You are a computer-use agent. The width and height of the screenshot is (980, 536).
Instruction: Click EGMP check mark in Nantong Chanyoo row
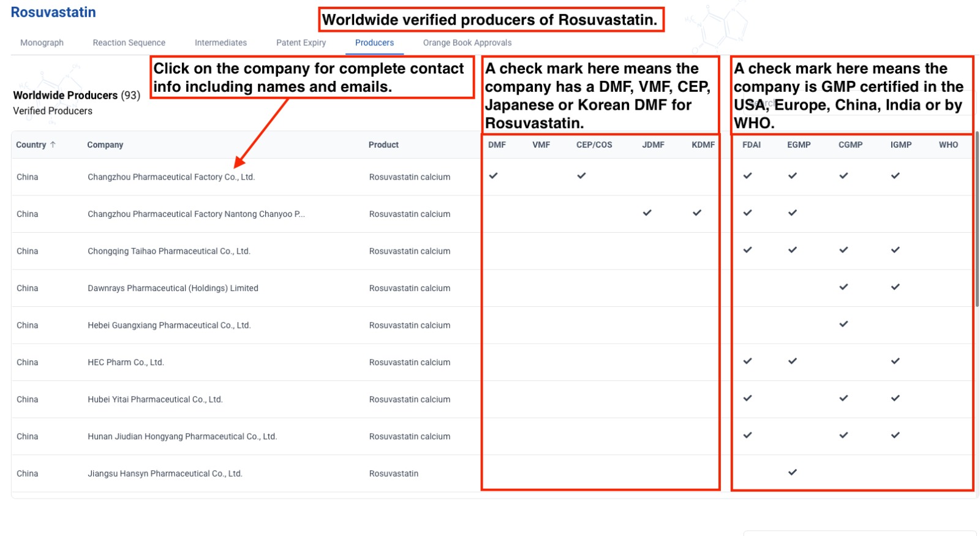793,213
